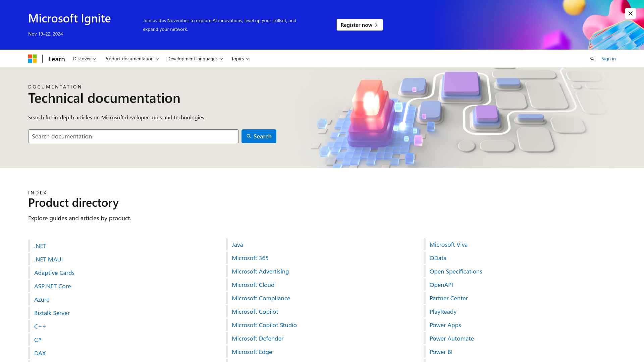The image size is (644, 362).
Task: Click the Search magnifier icon
Action: (592, 58)
